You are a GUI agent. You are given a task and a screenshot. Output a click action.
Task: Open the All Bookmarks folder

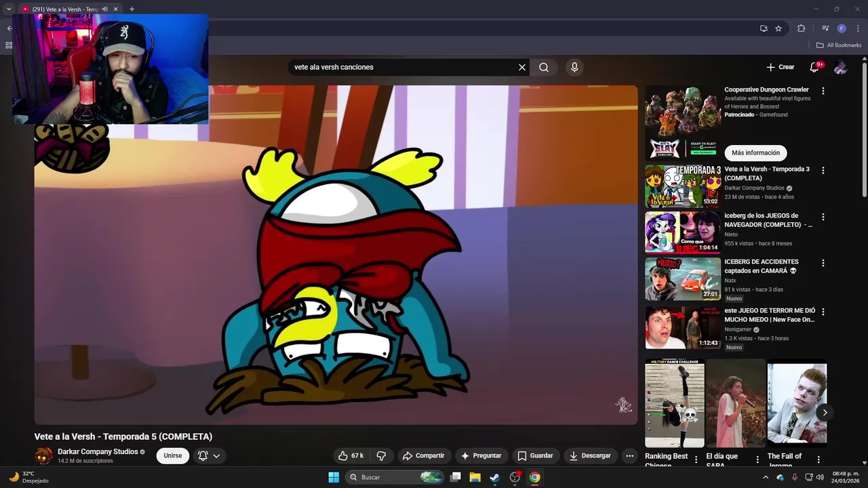[x=839, y=45]
